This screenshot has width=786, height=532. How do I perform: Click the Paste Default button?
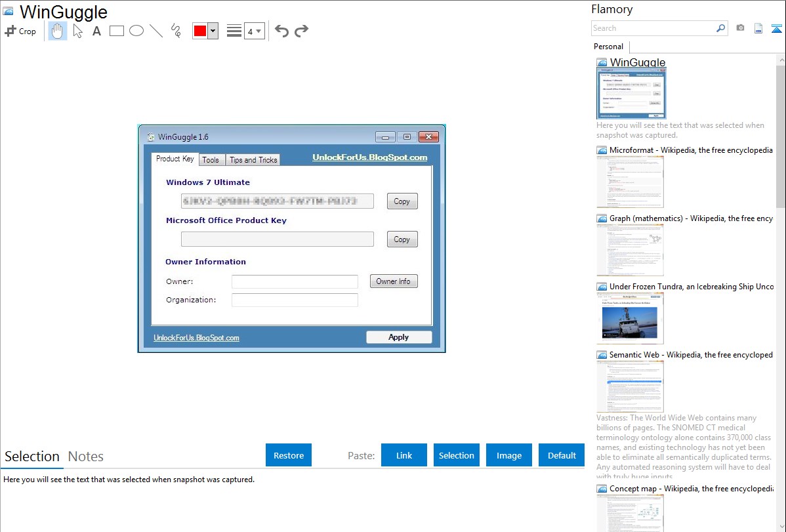tap(562, 455)
